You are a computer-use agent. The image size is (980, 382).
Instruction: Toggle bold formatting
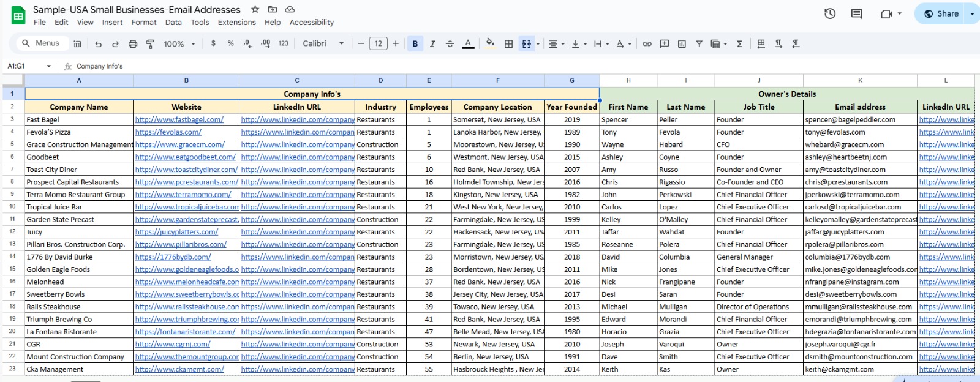coord(415,44)
